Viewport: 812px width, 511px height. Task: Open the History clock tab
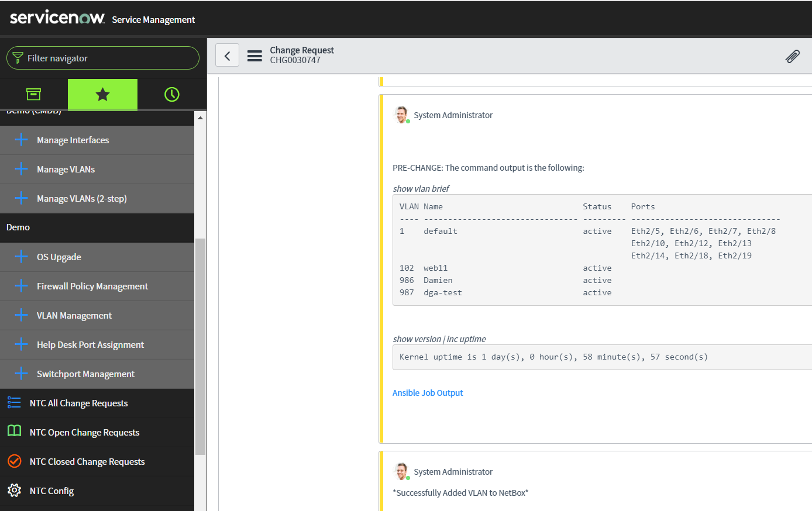click(x=172, y=94)
